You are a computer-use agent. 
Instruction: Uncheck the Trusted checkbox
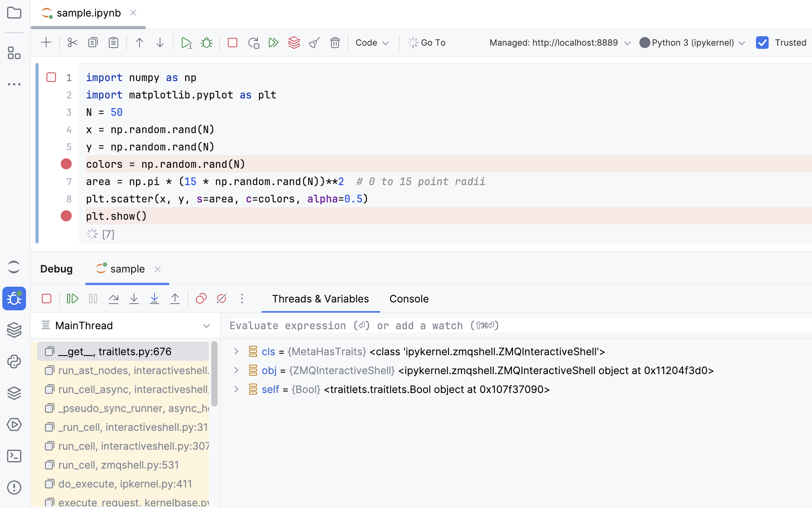762,43
